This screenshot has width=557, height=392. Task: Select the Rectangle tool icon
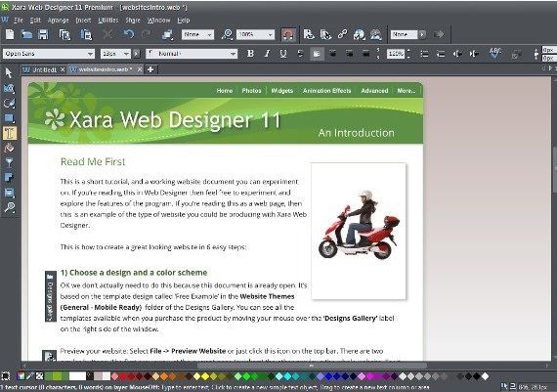pyautogui.click(x=9, y=118)
